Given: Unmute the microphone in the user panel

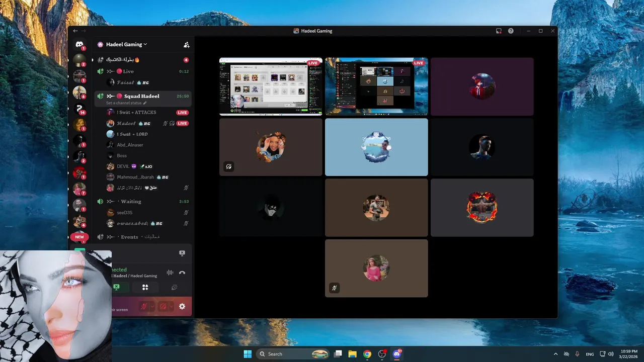Looking at the screenshot, I should coord(144,306).
